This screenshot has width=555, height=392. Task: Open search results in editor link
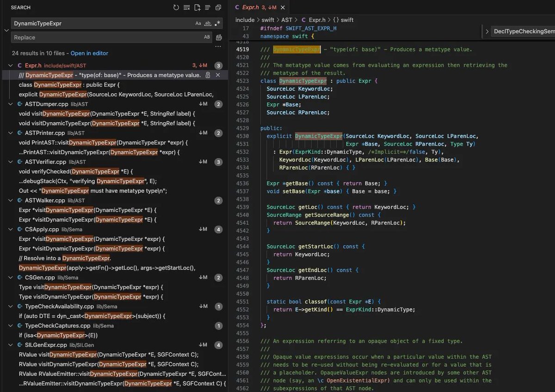click(89, 53)
